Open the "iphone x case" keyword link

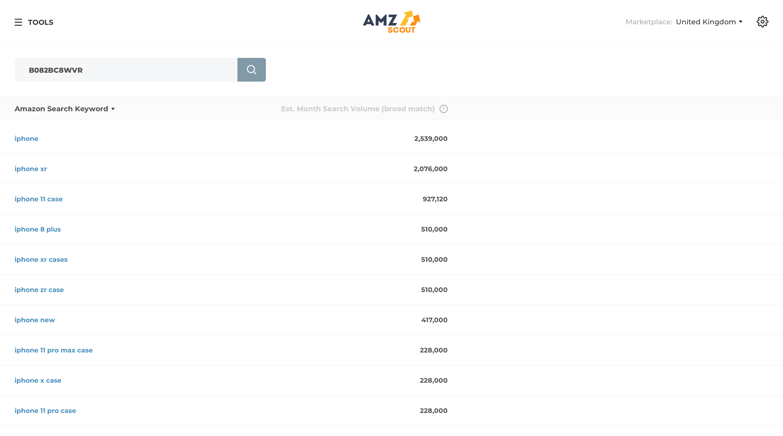38,380
